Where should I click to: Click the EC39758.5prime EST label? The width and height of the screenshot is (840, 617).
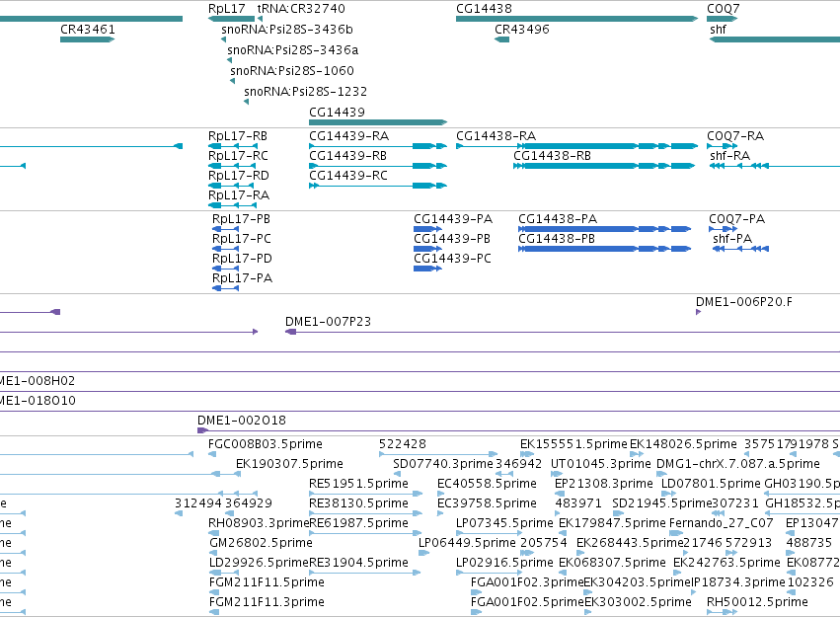point(487,504)
